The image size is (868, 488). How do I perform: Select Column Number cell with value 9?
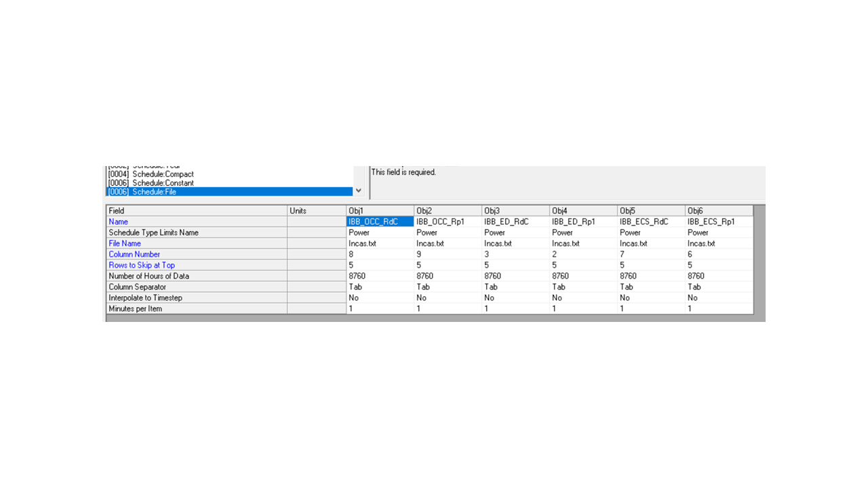(x=448, y=254)
